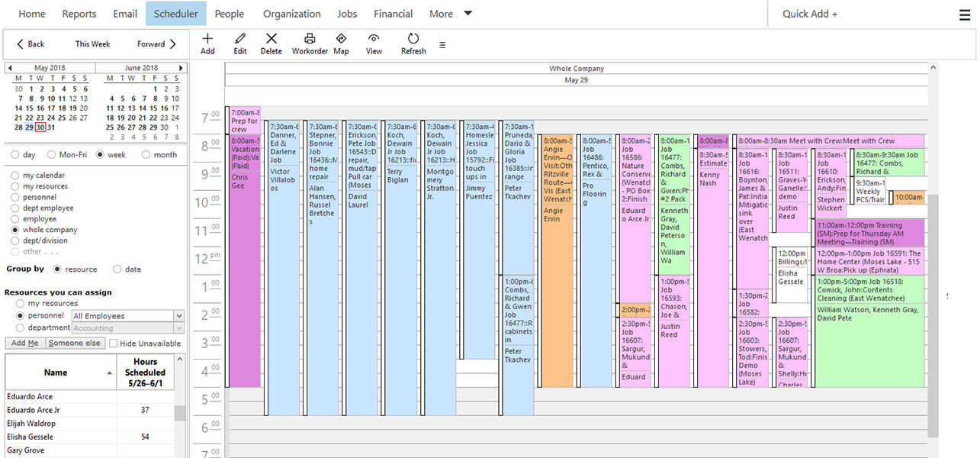Sort by the Name column header
Viewport: 980px width, 458px height.
pos(60,373)
